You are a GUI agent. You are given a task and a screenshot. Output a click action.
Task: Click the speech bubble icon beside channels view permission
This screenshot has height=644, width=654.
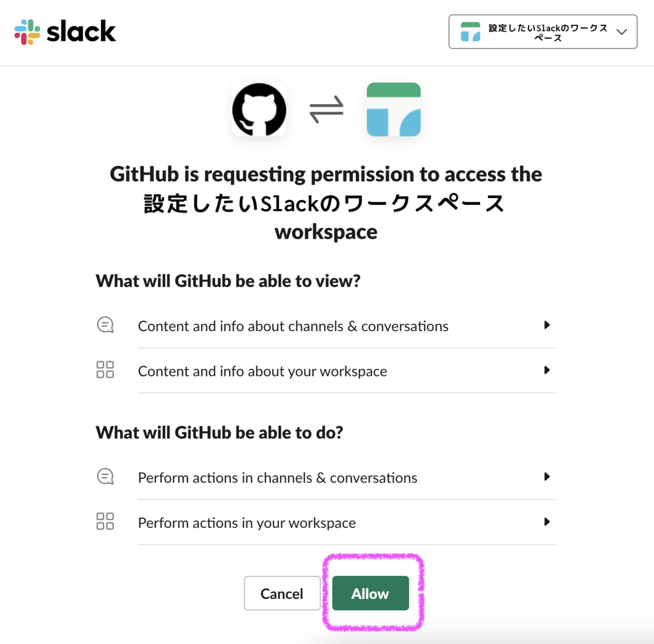pyautogui.click(x=105, y=325)
